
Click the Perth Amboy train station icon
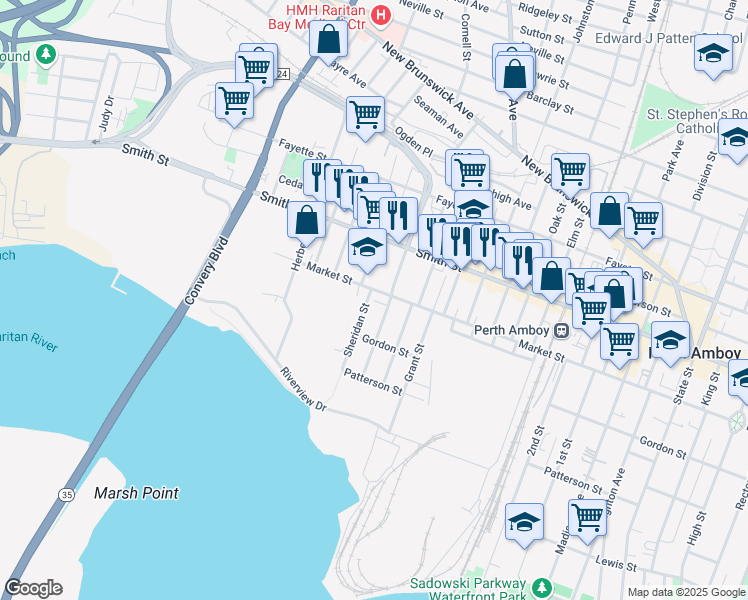[x=563, y=330]
